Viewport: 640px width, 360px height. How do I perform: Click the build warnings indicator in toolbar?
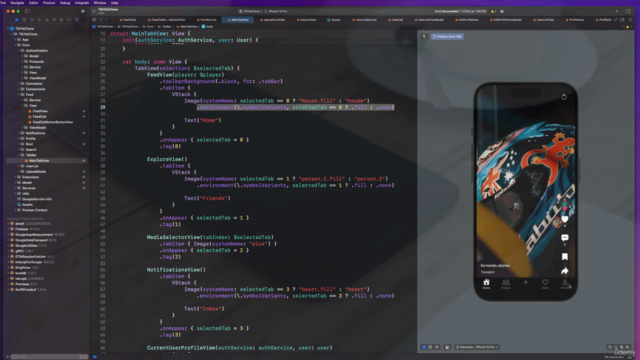pos(493,11)
